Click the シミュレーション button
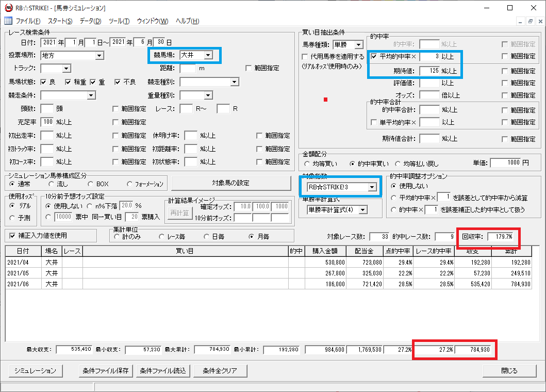Screen dimensions: 546x392 coord(36,371)
